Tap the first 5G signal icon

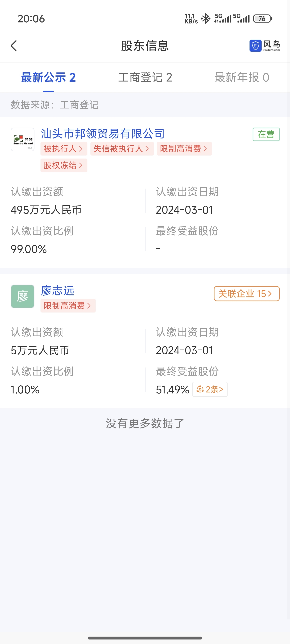tap(223, 18)
